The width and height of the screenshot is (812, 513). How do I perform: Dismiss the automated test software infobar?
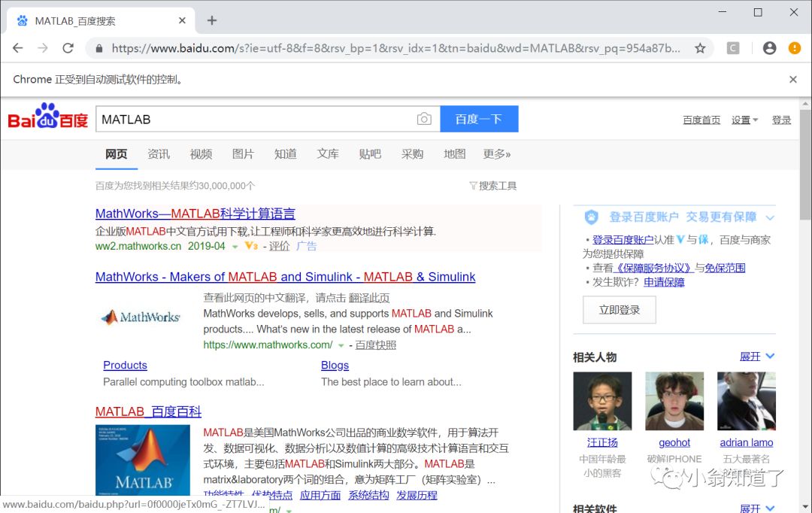(793, 79)
